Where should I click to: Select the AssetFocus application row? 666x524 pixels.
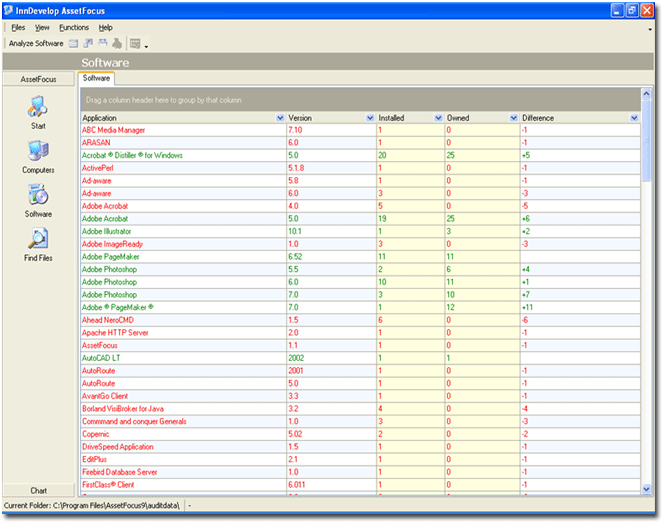click(361, 346)
